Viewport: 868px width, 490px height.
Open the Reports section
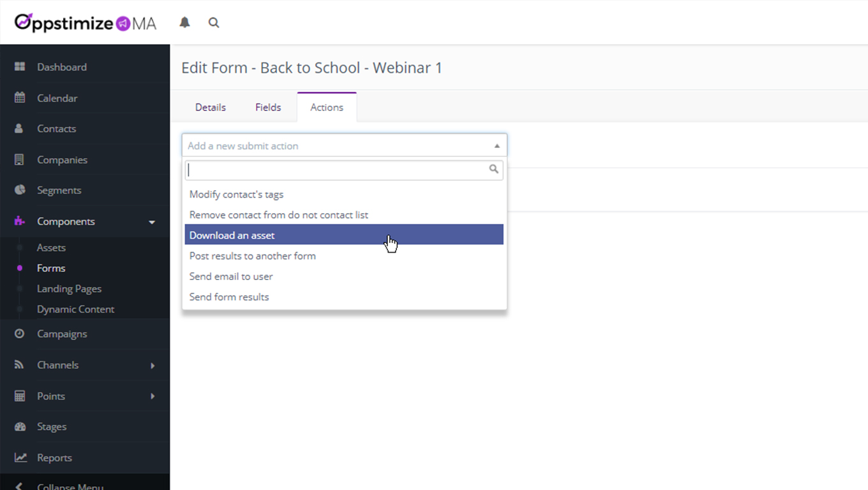pyautogui.click(x=54, y=458)
